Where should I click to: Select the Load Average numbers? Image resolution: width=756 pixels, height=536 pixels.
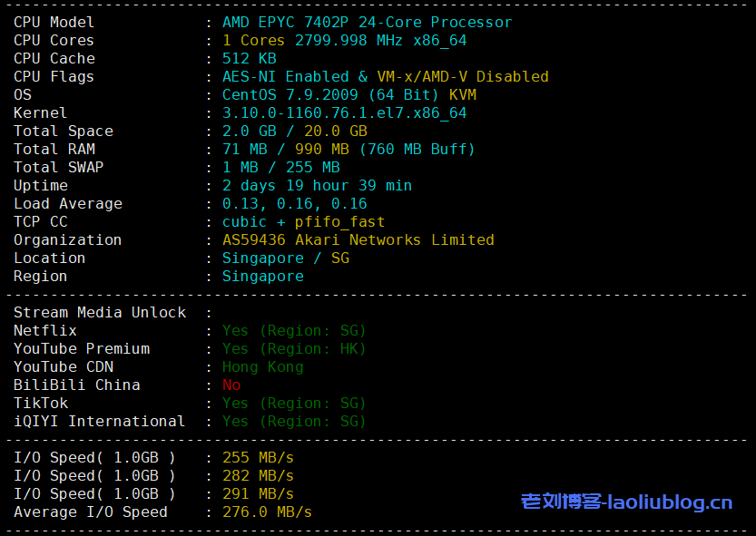[294, 203]
